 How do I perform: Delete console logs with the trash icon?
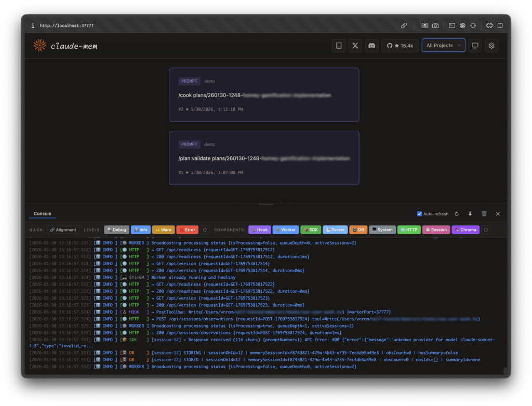point(484,214)
